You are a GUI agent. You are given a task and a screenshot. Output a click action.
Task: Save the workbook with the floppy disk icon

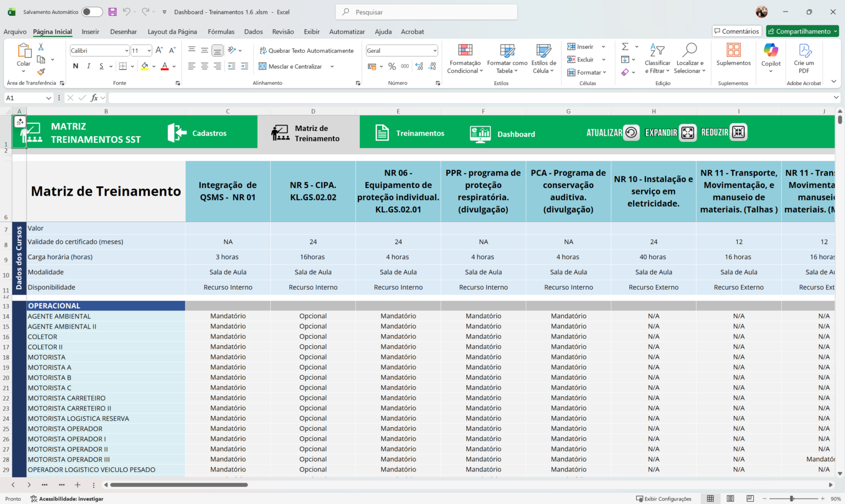[x=112, y=12]
